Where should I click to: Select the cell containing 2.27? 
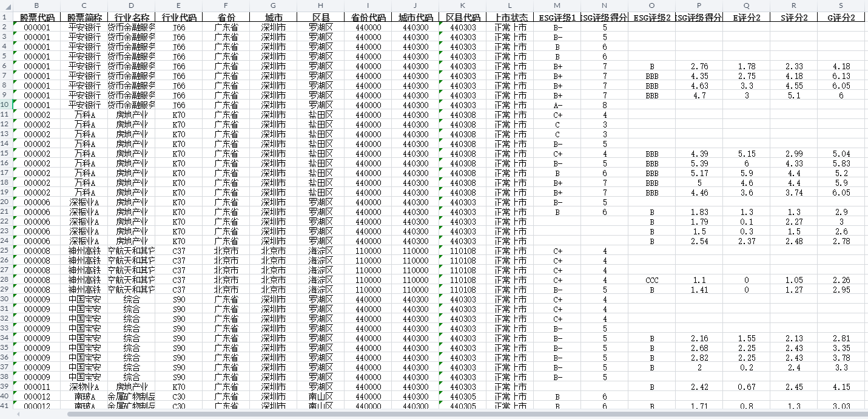tap(794, 222)
